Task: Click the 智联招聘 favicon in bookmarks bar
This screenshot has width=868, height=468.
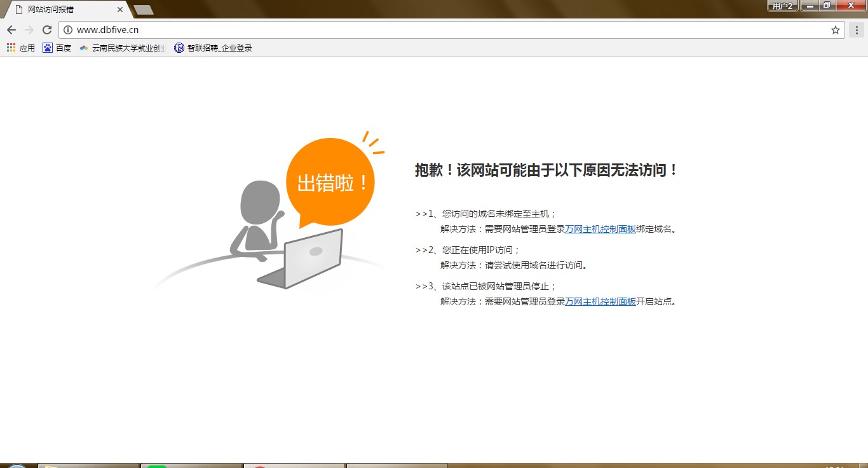Action: 179,47
